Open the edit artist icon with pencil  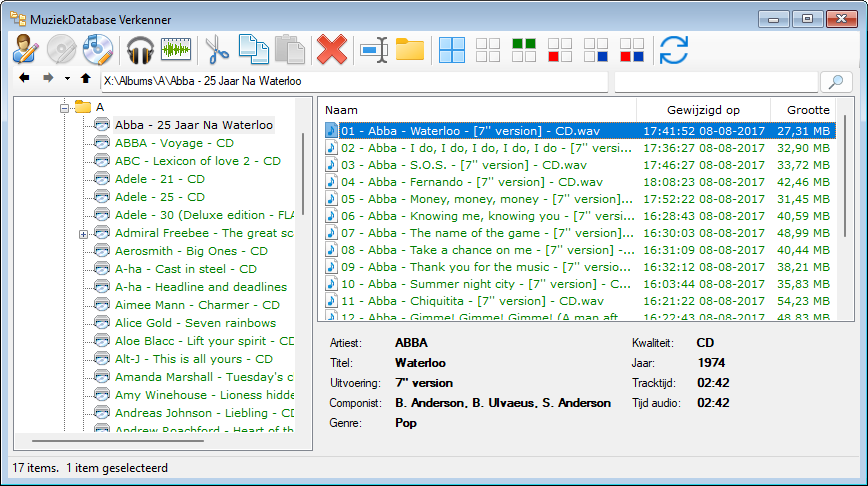pos(25,50)
